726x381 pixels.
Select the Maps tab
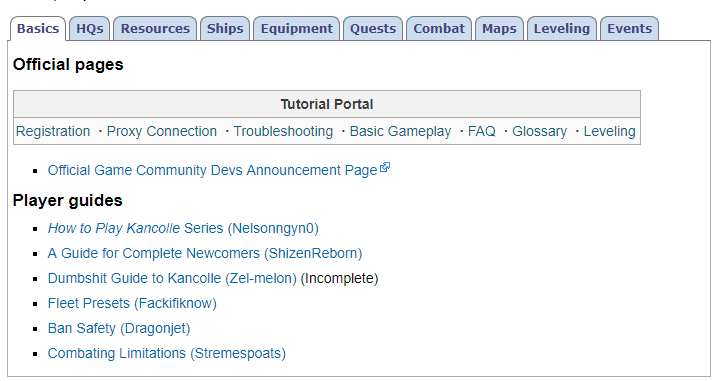(499, 29)
